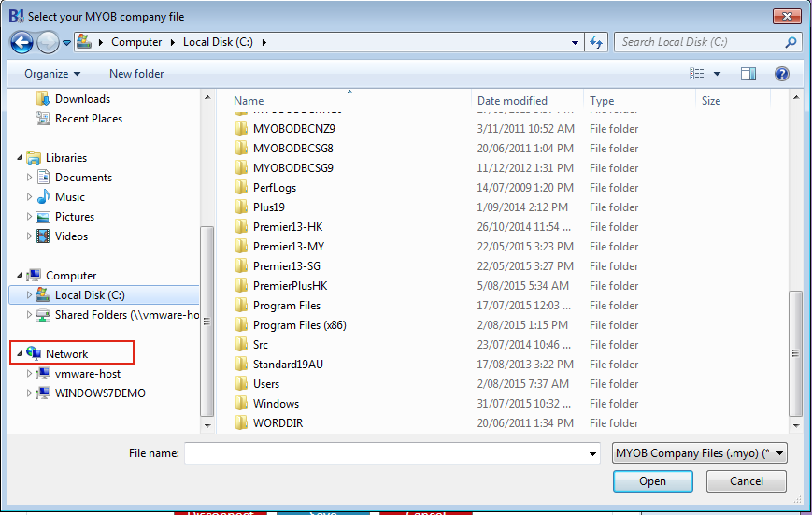Select the WORDDIR folder icon
Screen dimensions: 812x515
click(x=241, y=423)
